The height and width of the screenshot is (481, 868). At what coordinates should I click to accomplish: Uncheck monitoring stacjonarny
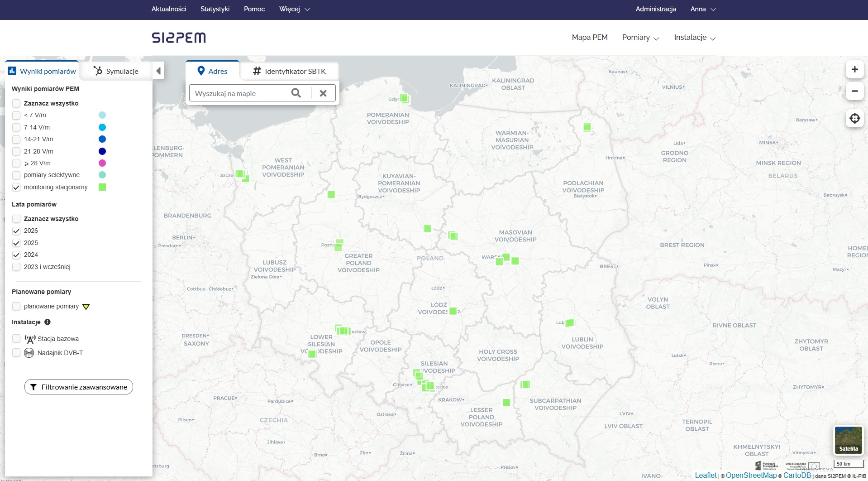[x=16, y=187]
